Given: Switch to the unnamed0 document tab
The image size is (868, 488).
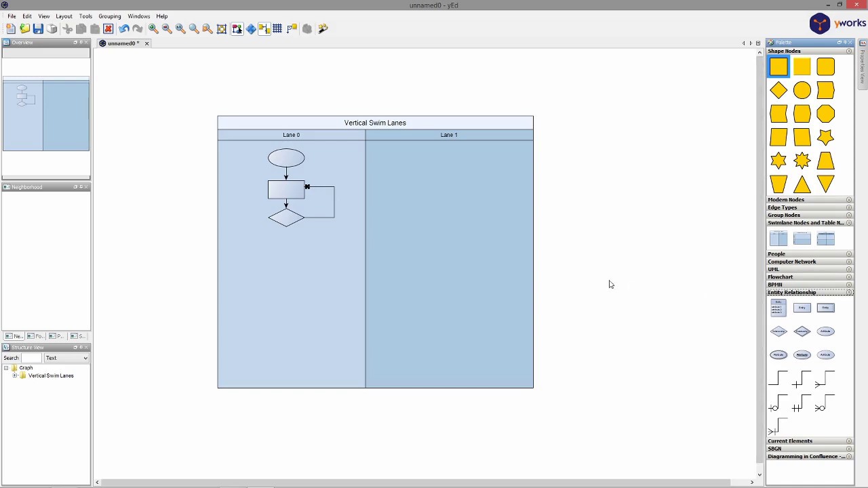Looking at the screenshot, I should coord(123,43).
